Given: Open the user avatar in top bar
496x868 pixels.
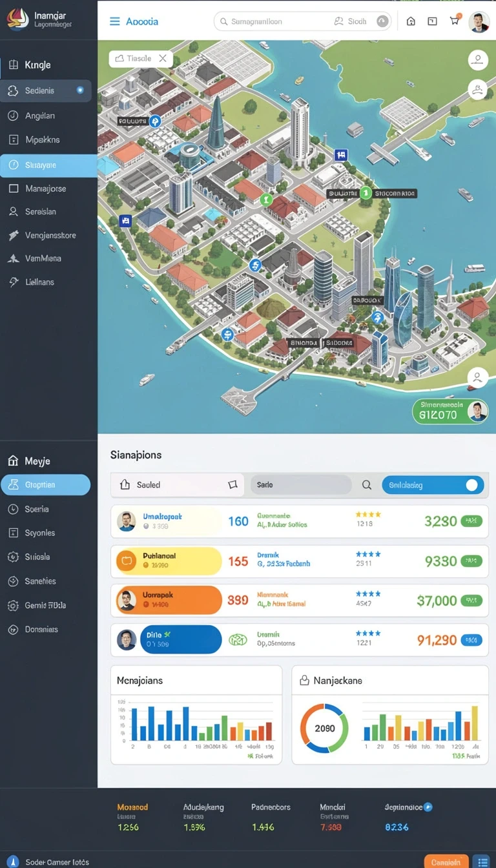Looking at the screenshot, I should pos(479,22).
